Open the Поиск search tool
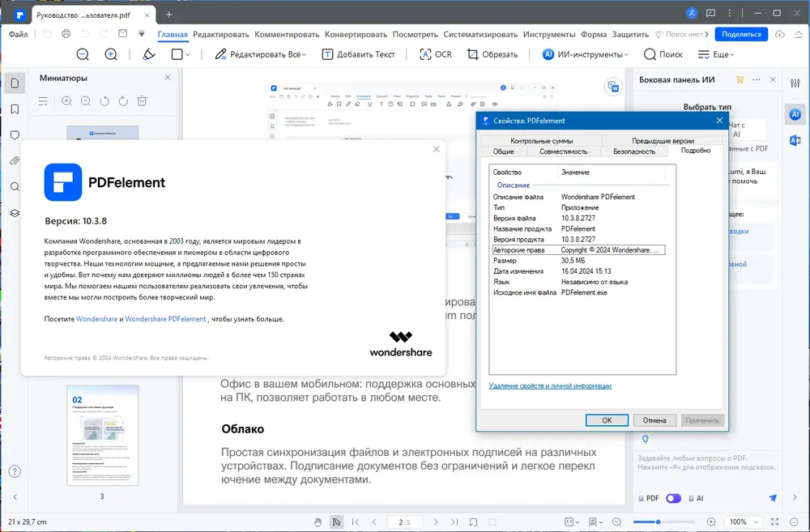The image size is (810, 532). (x=663, y=54)
